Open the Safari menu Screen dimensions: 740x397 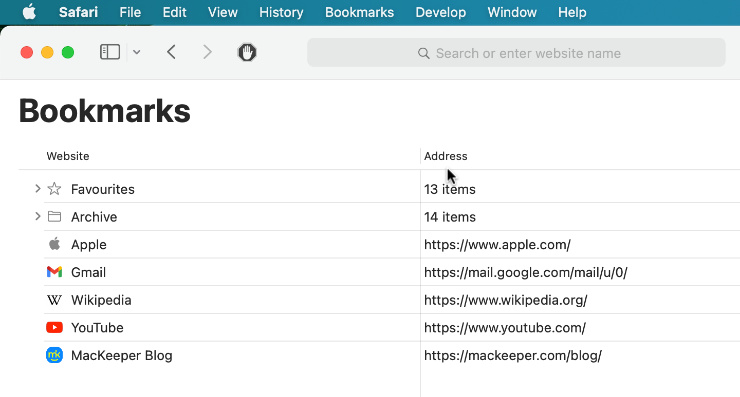tap(78, 12)
